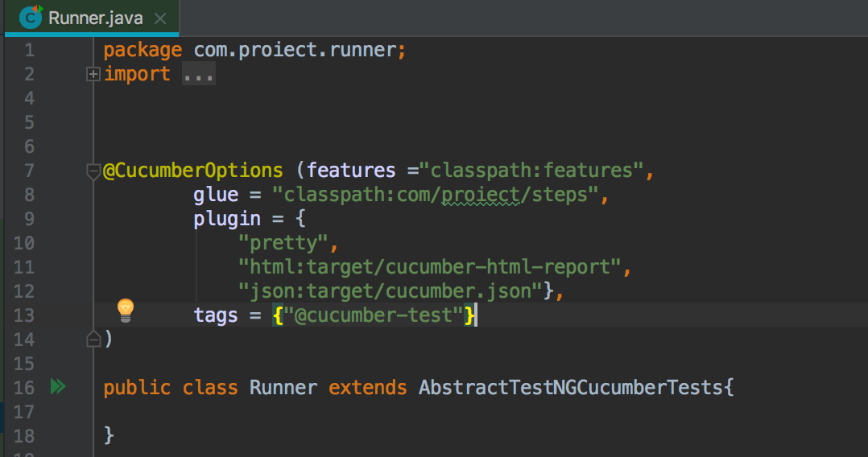Viewport: 868px width, 457px height.
Task: Click the Runner class name in declaration
Action: point(283,388)
